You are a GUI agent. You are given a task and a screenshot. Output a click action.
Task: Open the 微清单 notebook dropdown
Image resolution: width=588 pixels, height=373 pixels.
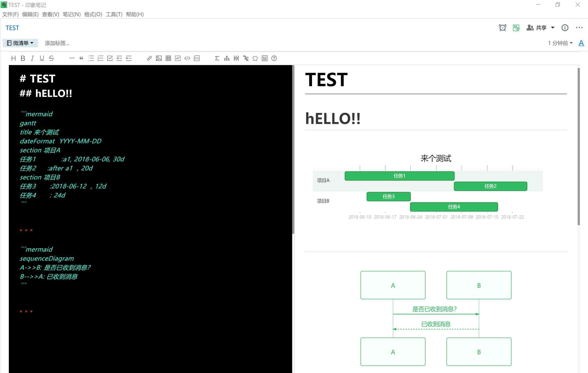point(20,43)
